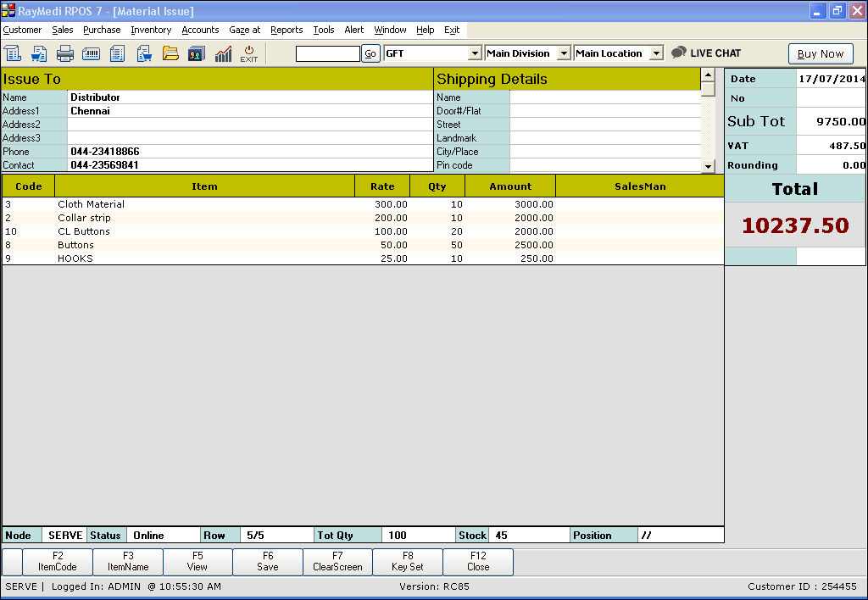The height and width of the screenshot is (600, 868).
Task: Click the barcode icon in toolbar
Action: pos(91,53)
